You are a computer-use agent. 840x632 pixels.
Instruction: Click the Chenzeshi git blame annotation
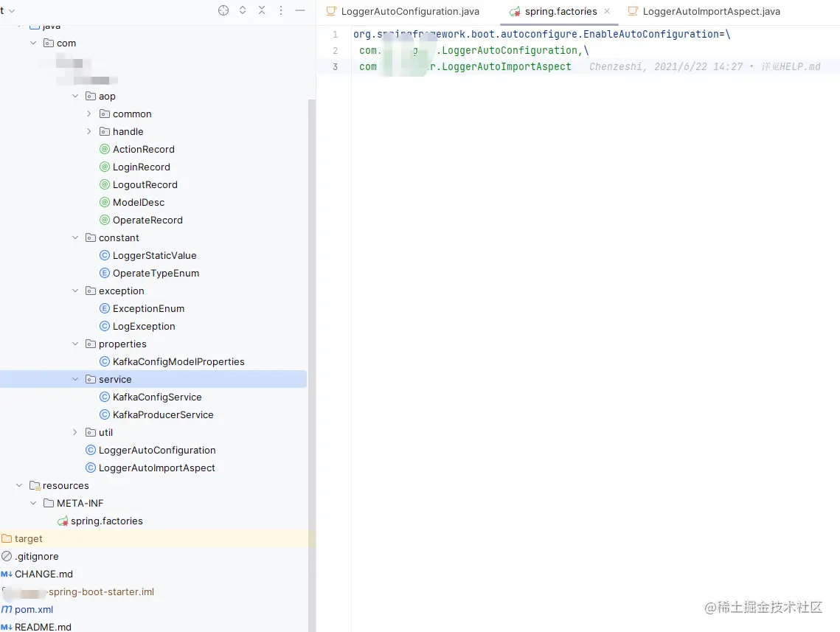tap(705, 66)
